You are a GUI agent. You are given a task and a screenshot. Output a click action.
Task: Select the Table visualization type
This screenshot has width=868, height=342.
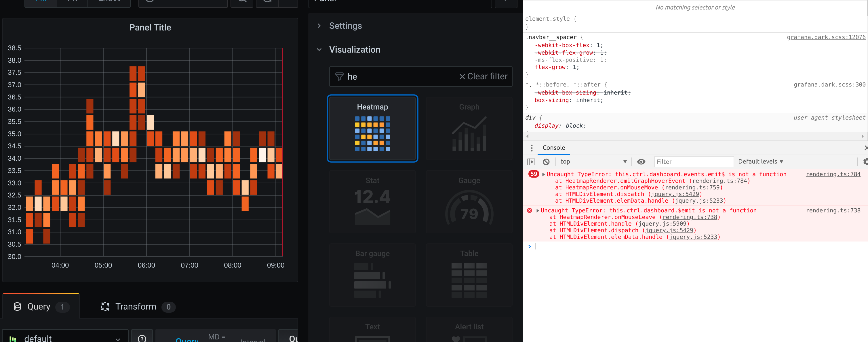pyautogui.click(x=469, y=275)
